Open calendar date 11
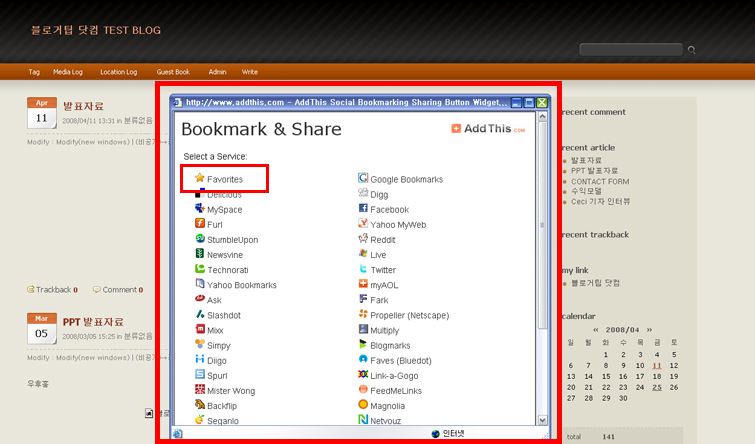The height and width of the screenshot is (444, 755). pyautogui.click(x=657, y=366)
